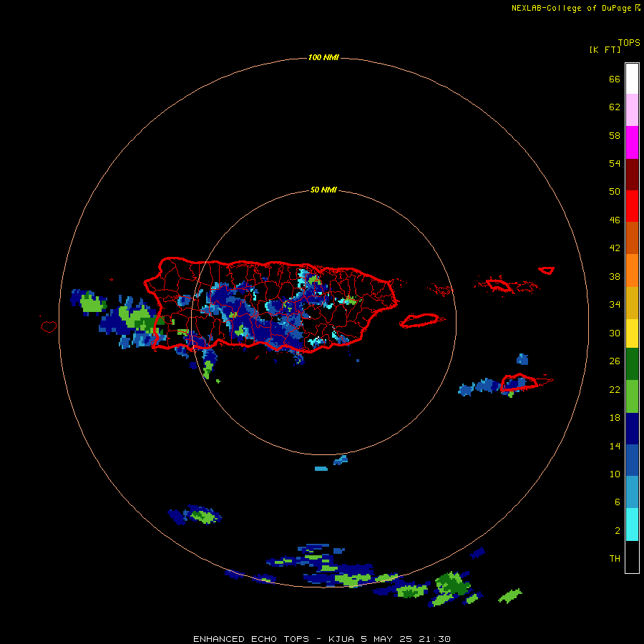644x644 pixels.
Task: Click the legend value 22
Action: click(615, 390)
